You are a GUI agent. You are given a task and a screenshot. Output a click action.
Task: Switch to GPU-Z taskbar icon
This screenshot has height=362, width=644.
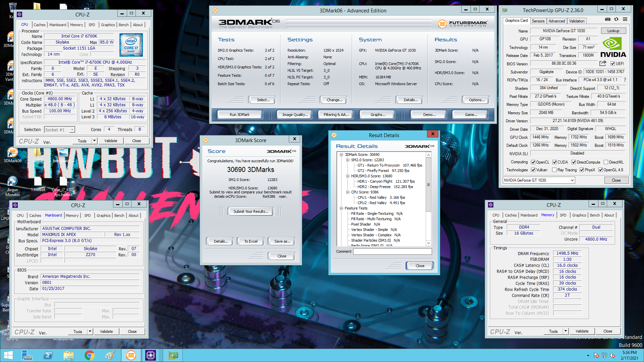click(x=173, y=355)
